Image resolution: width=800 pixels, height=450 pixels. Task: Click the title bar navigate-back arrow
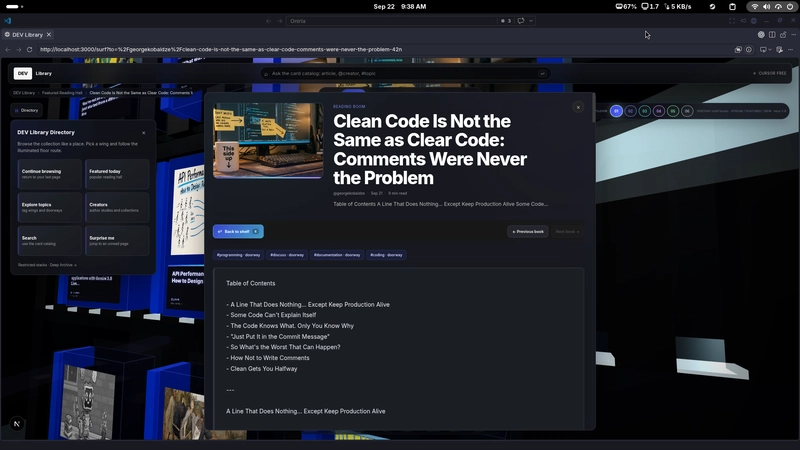[x=268, y=21]
